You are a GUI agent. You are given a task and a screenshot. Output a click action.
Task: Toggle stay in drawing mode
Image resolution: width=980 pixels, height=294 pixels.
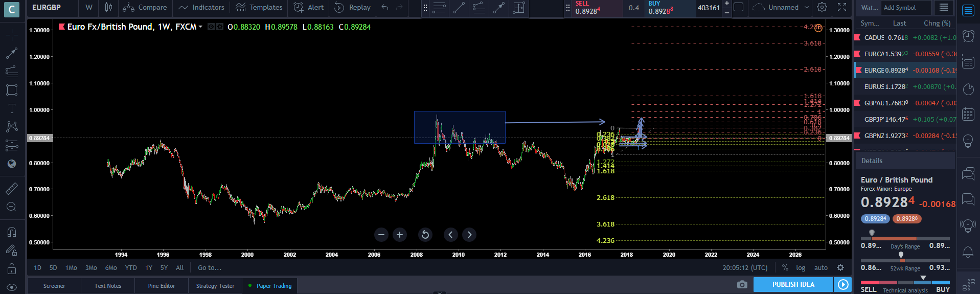tap(12, 250)
